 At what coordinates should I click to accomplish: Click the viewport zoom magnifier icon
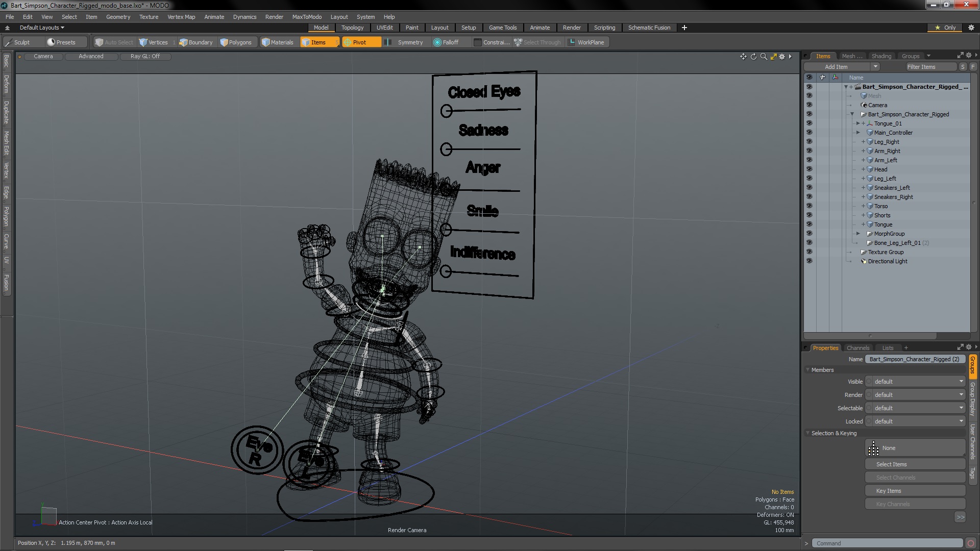point(764,57)
